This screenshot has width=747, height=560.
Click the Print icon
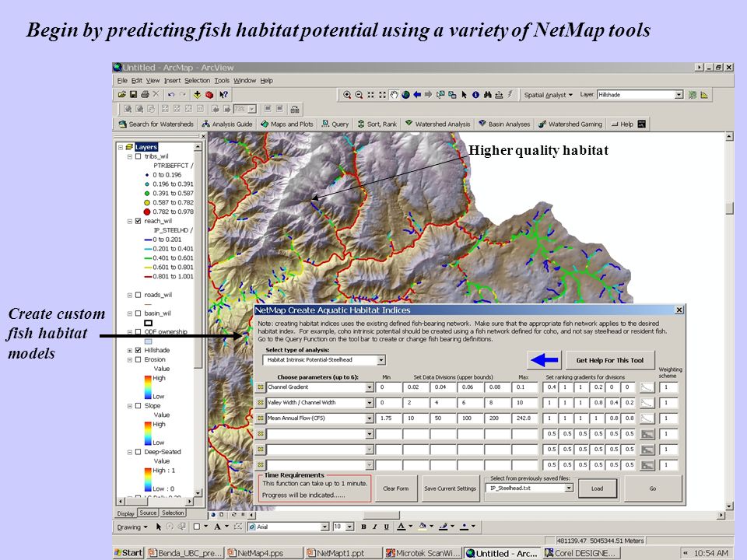pos(145,95)
